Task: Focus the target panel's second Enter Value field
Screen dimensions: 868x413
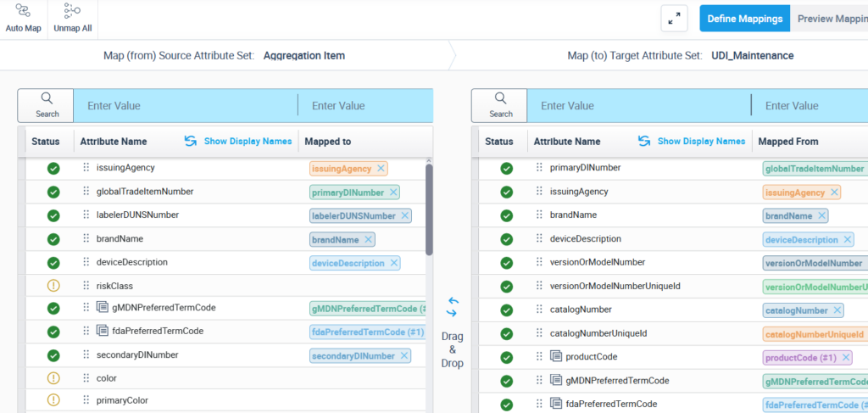Action: click(810, 105)
